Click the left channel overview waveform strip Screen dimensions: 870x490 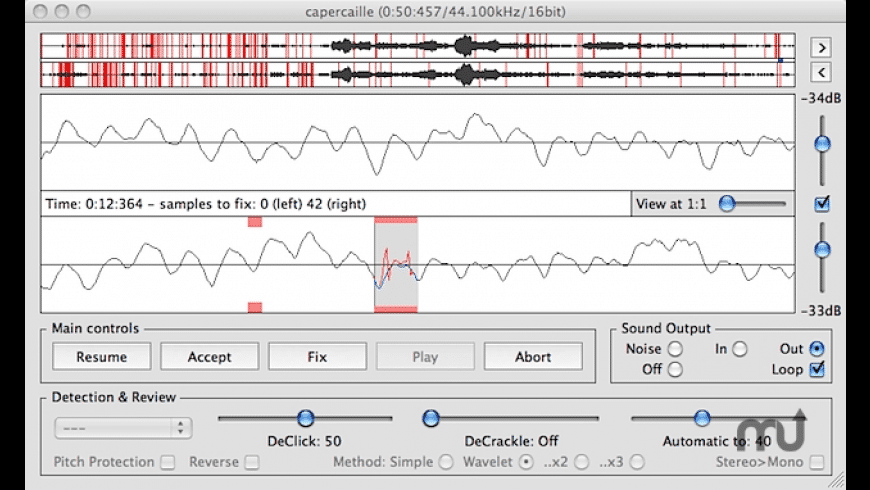[418, 46]
